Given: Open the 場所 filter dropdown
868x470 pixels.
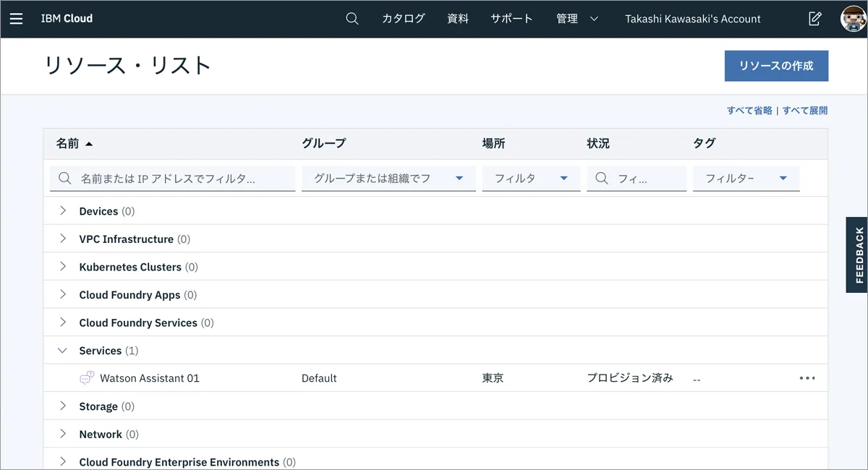Looking at the screenshot, I should [x=531, y=179].
